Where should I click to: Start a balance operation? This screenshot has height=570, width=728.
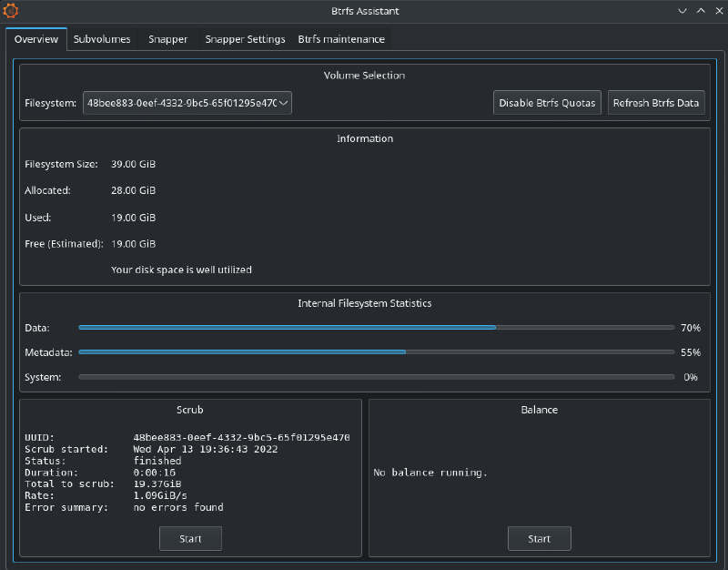tap(539, 538)
